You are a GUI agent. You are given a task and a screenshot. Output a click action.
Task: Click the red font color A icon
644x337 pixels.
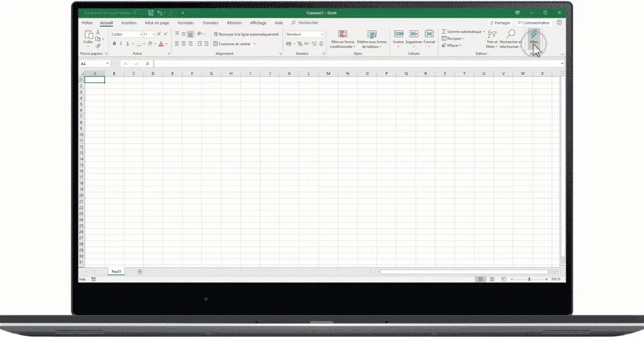[x=161, y=44]
